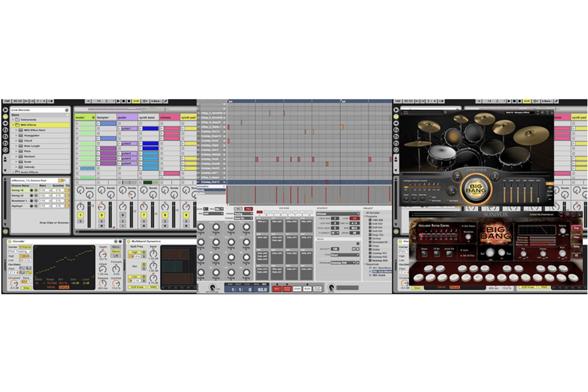This screenshot has width=588, height=392.
Task: Click the record button in Ableton's transport bar
Action: 129,101
